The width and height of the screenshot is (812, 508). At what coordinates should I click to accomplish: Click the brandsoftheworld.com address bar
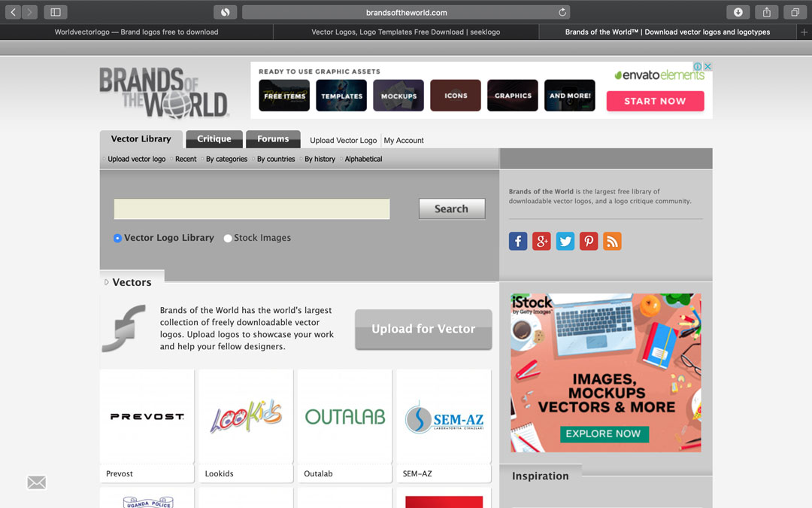[x=406, y=12]
